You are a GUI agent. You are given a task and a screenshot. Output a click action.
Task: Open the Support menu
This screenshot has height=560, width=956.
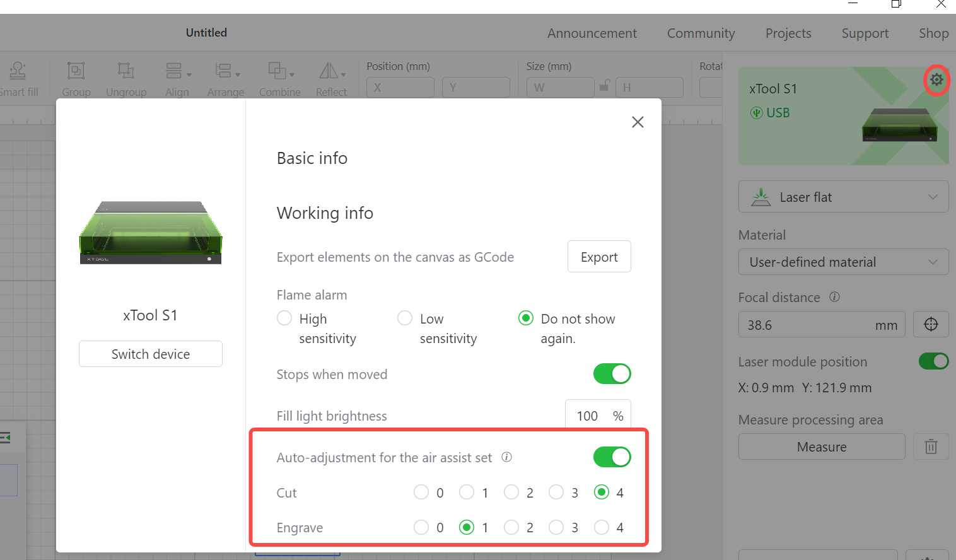point(865,33)
